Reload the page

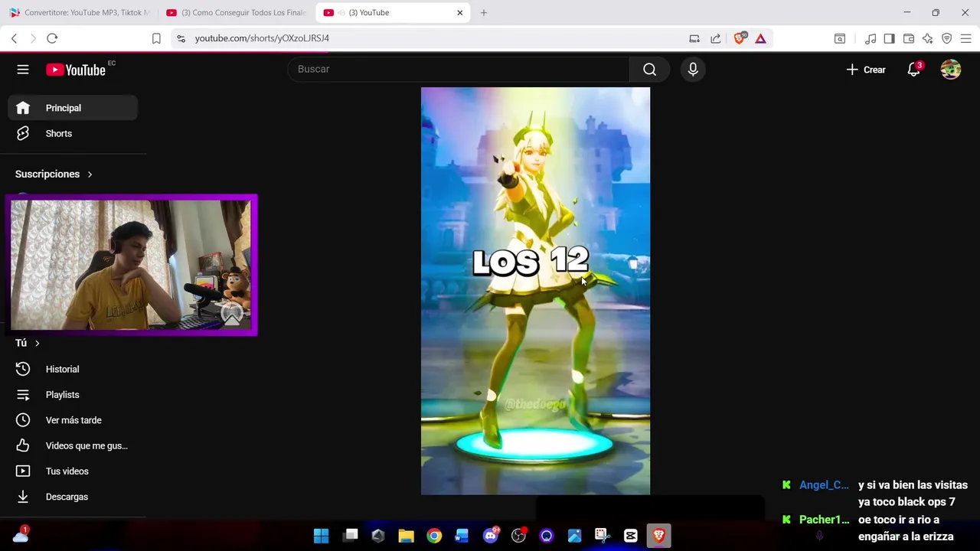click(x=52, y=38)
